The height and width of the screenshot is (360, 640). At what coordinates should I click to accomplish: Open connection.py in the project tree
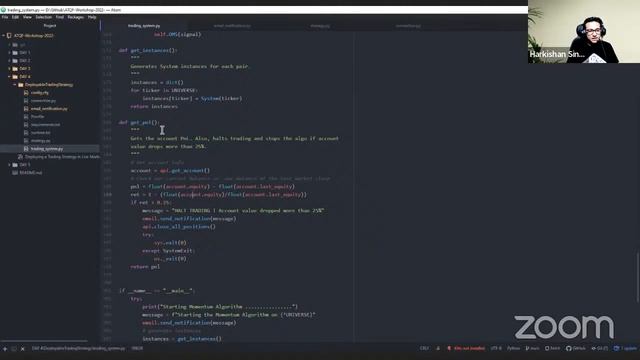point(43,101)
